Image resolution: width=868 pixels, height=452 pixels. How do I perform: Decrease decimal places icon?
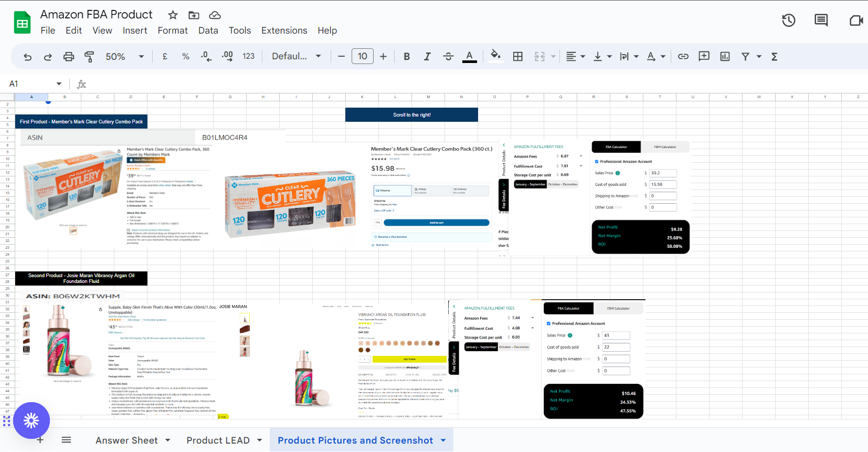click(x=206, y=56)
